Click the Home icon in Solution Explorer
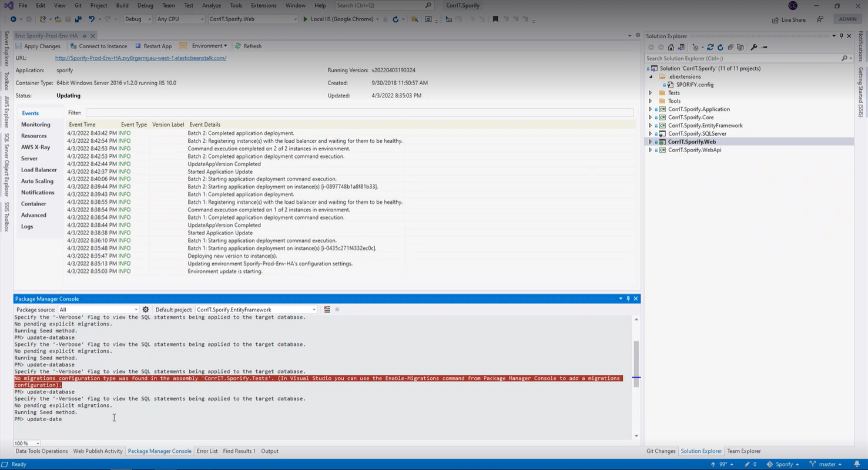 (x=671, y=48)
